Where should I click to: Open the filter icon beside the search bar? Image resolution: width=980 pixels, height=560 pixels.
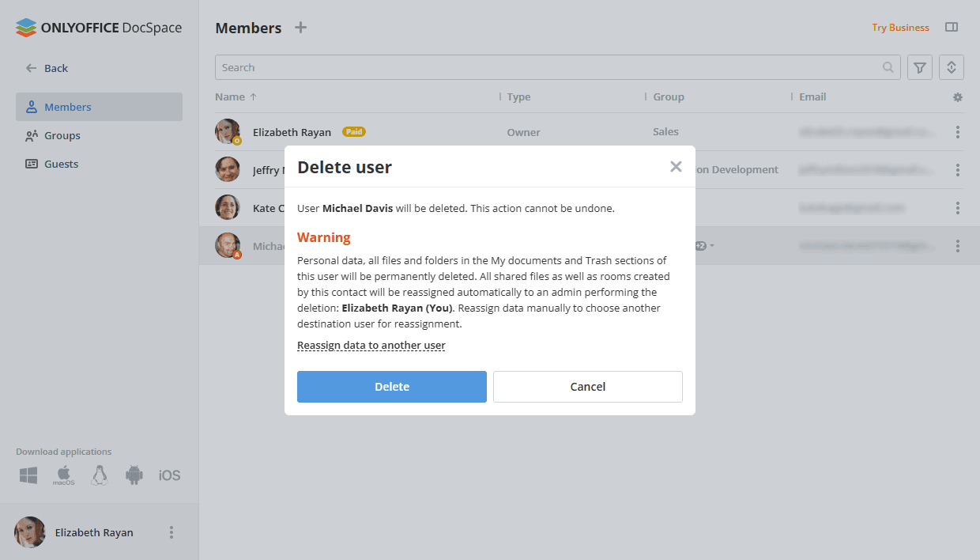click(x=919, y=67)
